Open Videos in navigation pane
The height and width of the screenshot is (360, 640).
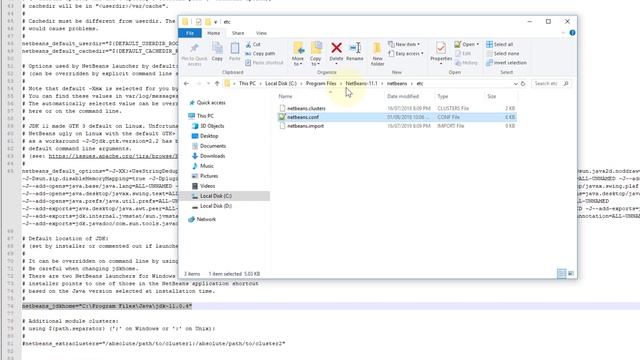pyautogui.click(x=207, y=186)
